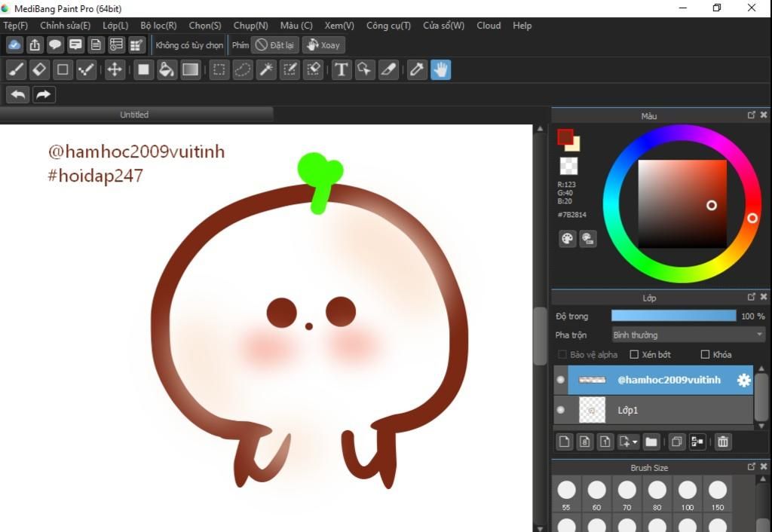Screen dimensions: 772x532
Task: Toggle visibility of @hamhoc2009vuitinh layer
Action: click(560, 380)
